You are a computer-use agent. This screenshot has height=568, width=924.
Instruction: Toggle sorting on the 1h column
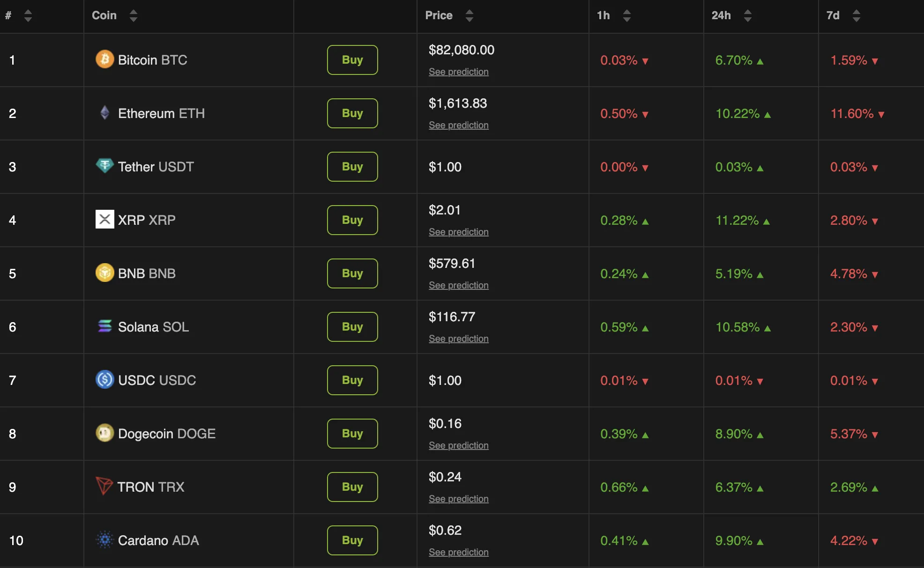(x=627, y=15)
